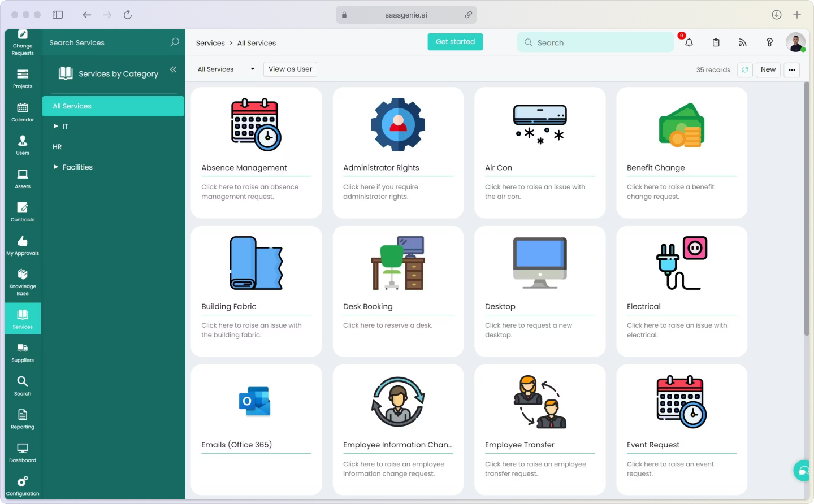
Task: Expand the Facilities category tree
Action: pyautogui.click(x=56, y=167)
